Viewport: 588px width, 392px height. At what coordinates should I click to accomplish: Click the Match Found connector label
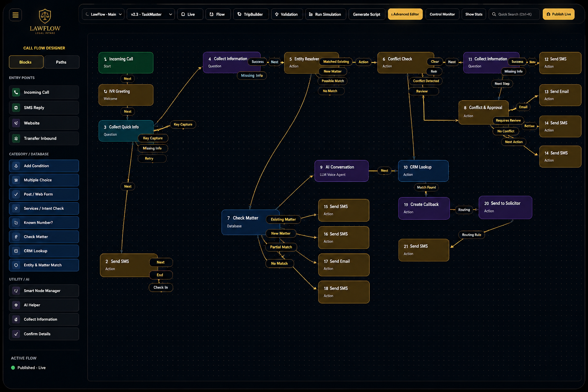(426, 188)
